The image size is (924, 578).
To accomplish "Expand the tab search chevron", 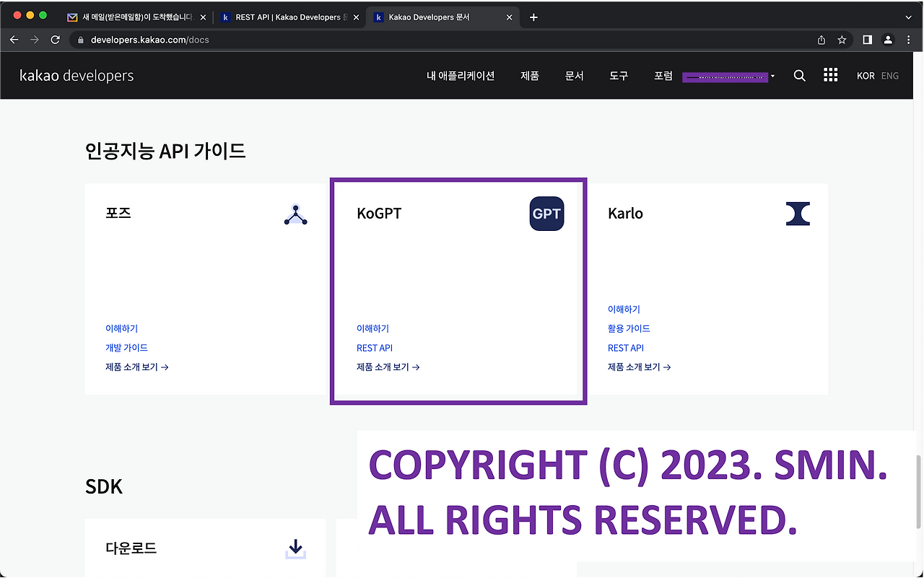I will [908, 17].
